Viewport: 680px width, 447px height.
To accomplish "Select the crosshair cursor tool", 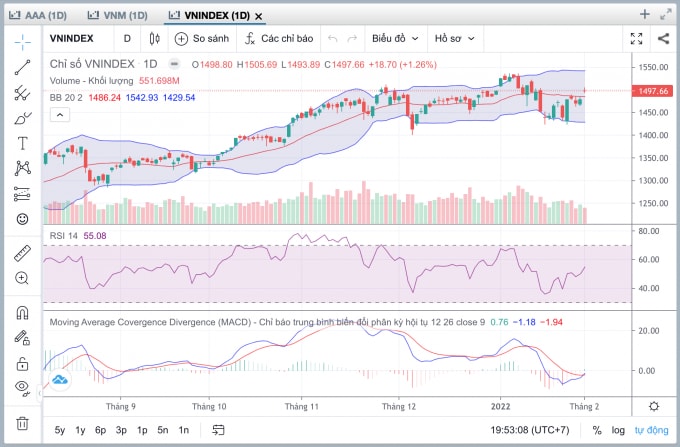I will click(x=23, y=42).
